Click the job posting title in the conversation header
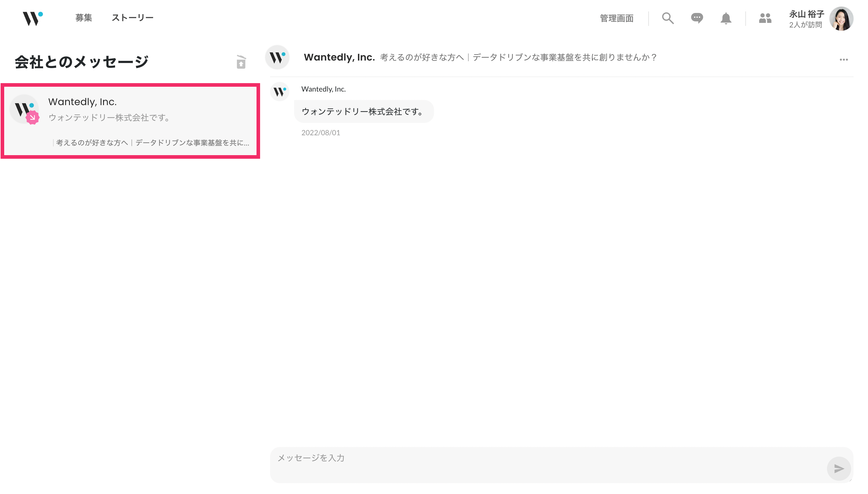Image resolution: width=868 pixels, height=494 pixels. 518,57
